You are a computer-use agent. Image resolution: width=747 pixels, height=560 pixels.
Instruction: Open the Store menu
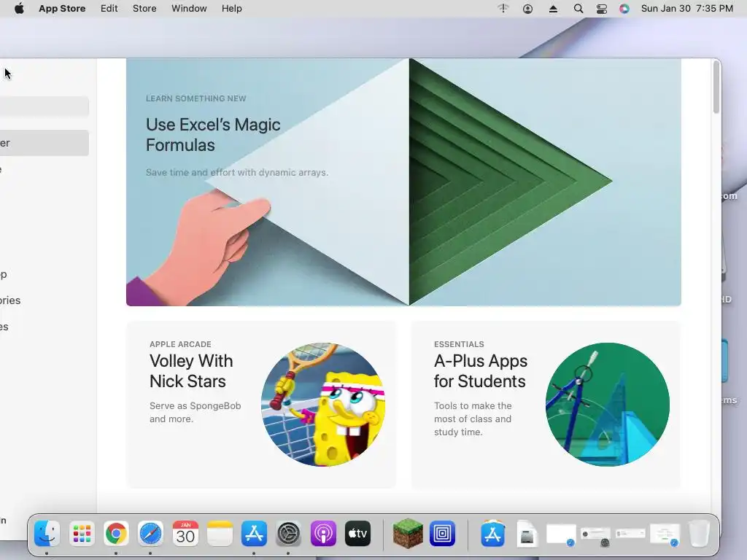pyautogui.click(x=144, y=9)
